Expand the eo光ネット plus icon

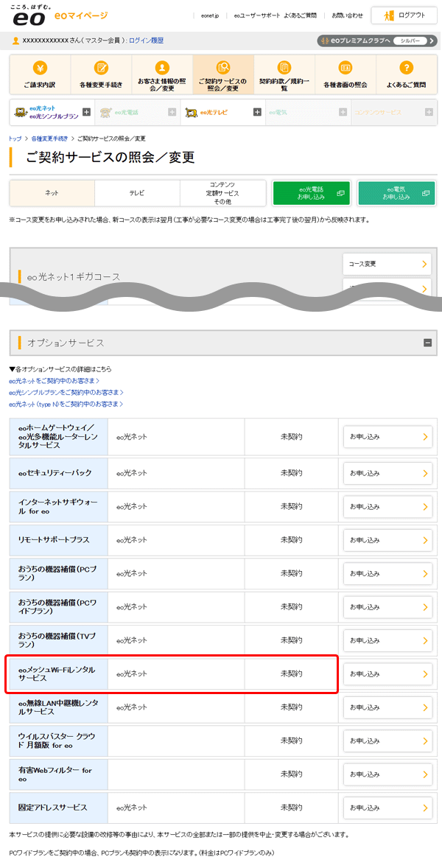86,113
